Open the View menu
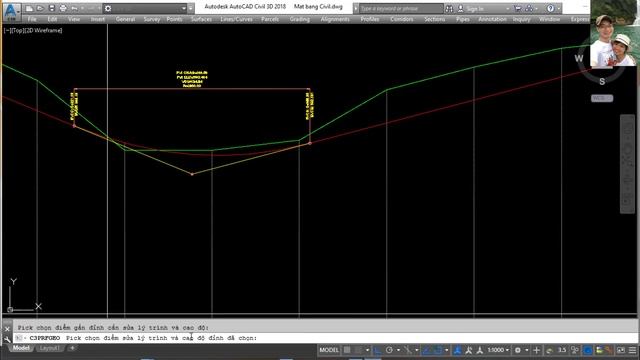This screenshot has height=360, width=640. [x=74, y=19]
